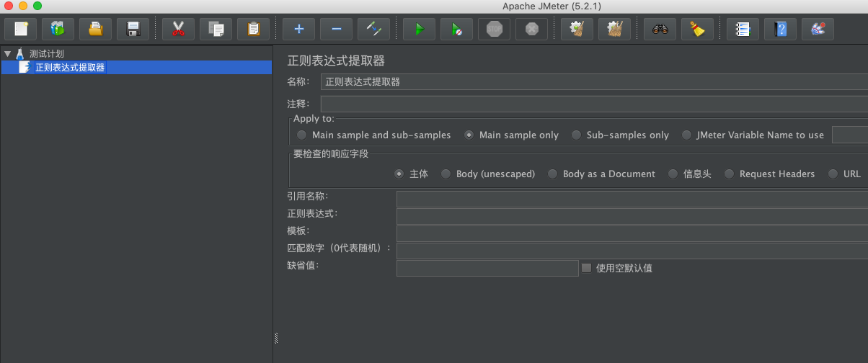Click the Open file folder icon
This screenshot has width=868, height=363.
click(95, 29)
